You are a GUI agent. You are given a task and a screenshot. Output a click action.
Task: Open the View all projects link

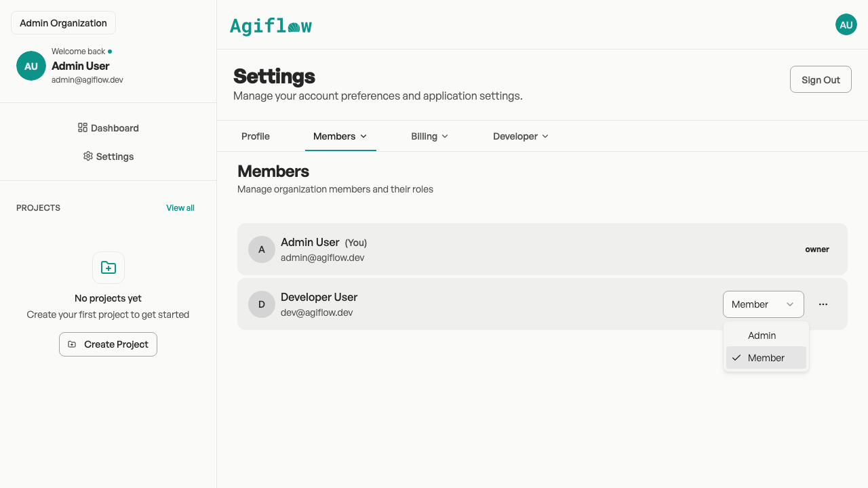[180, 208]
